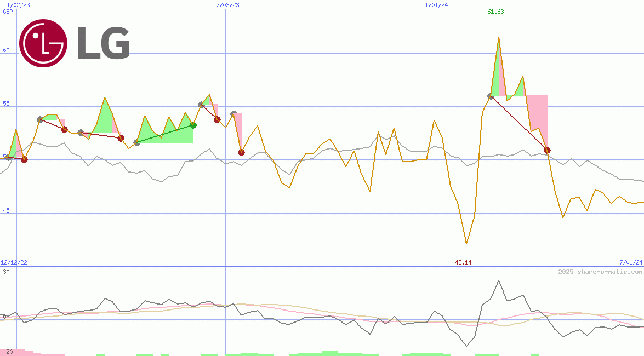Click the gray marker at the 61.63 peak

click(x=490, y=96)
